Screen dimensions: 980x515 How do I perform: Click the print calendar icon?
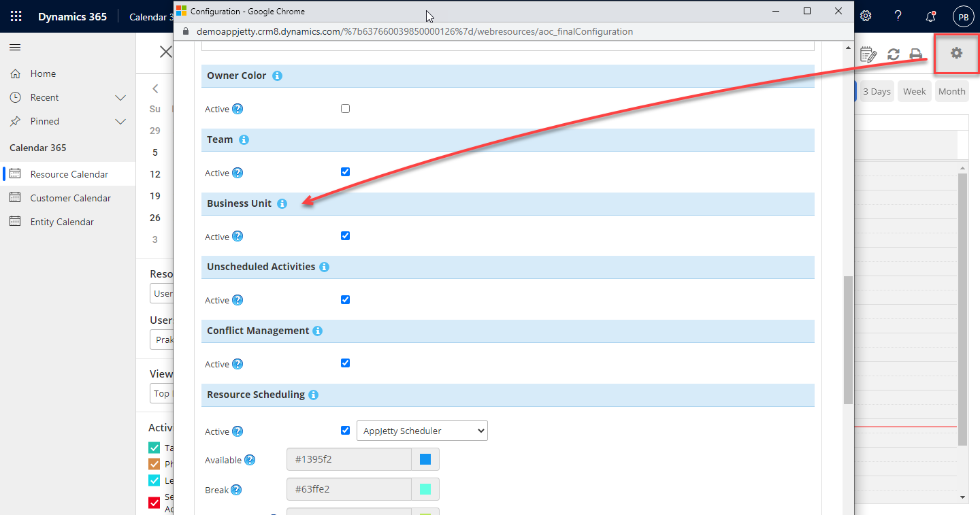click(x=916, y=54)
